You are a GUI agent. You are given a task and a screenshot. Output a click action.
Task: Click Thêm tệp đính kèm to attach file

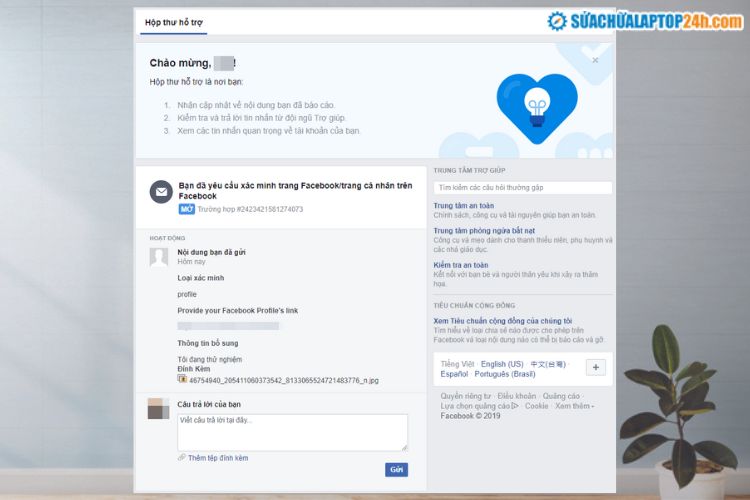click(218, 458)
